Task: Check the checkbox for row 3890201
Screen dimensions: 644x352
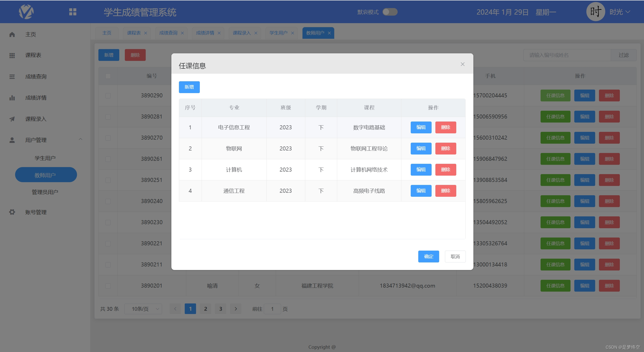Action: pos(108,286)
